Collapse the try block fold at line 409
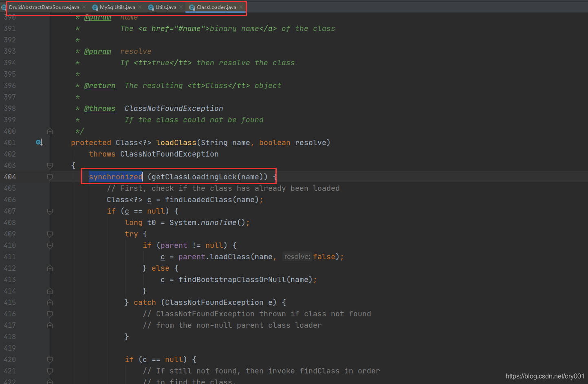 pyautogui.click(x=50, y=234)
